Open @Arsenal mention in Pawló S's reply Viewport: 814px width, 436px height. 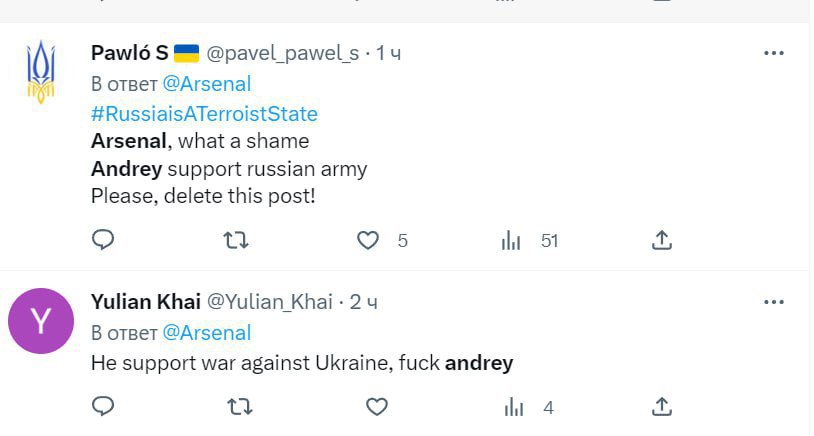[206, 84]
